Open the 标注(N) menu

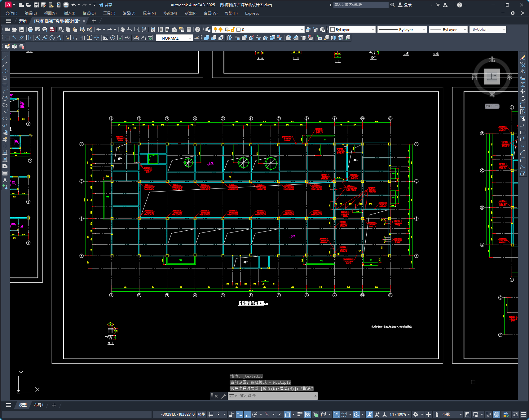pyautogui.click(x=149, y=13)
